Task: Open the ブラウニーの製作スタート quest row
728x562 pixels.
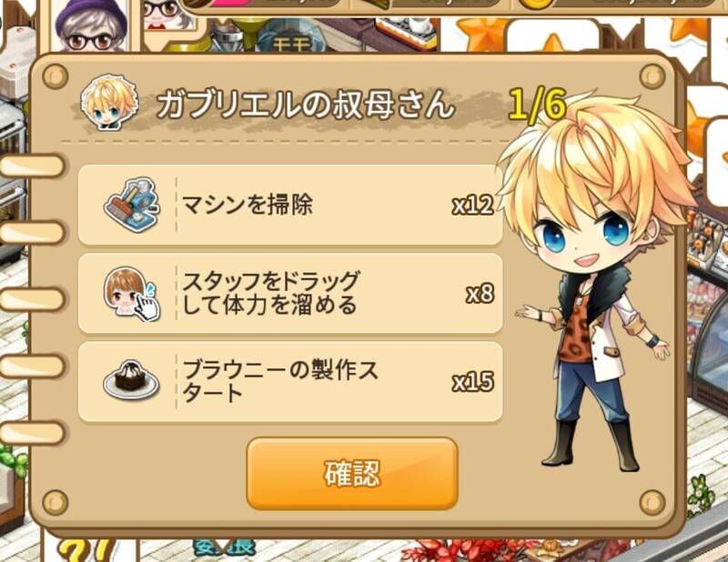Action: (x=290, y=382)
